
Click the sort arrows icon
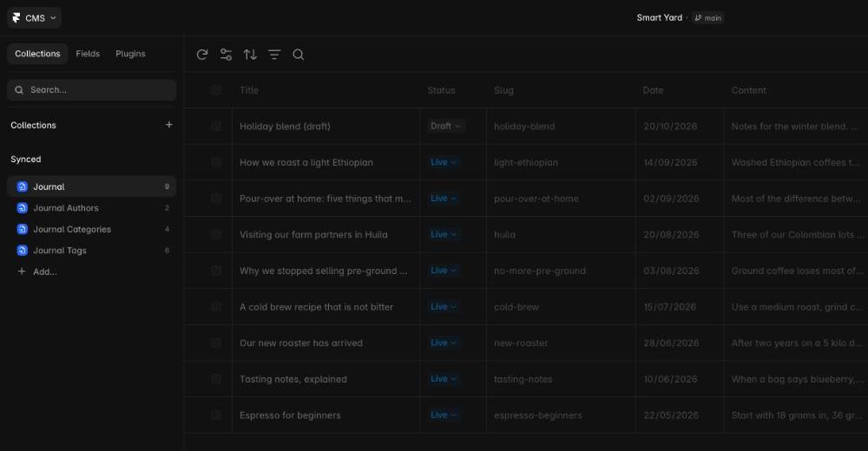250,55
